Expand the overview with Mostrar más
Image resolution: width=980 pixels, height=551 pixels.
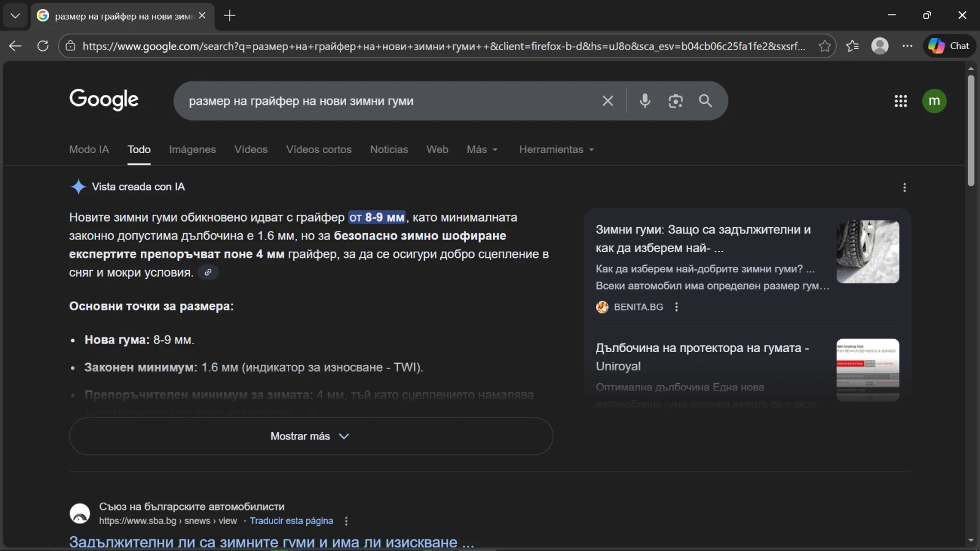coord(311,437)
